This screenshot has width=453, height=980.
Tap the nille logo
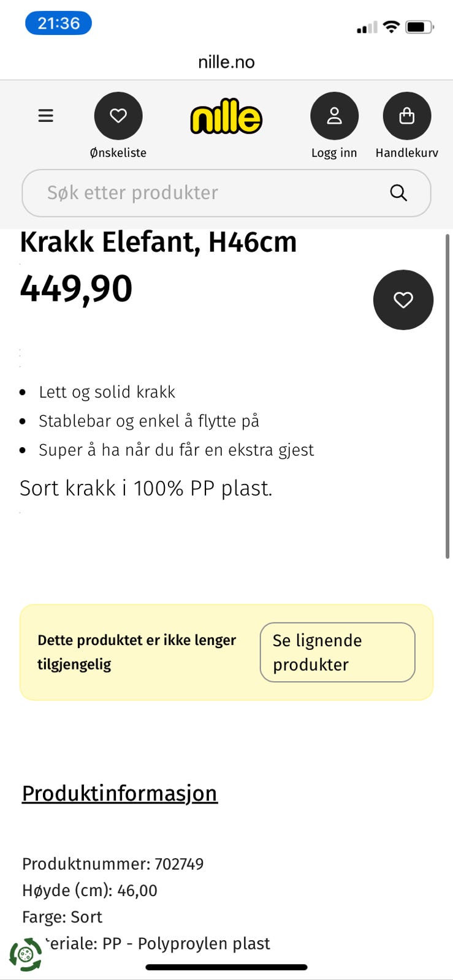[x=226, y=116]
